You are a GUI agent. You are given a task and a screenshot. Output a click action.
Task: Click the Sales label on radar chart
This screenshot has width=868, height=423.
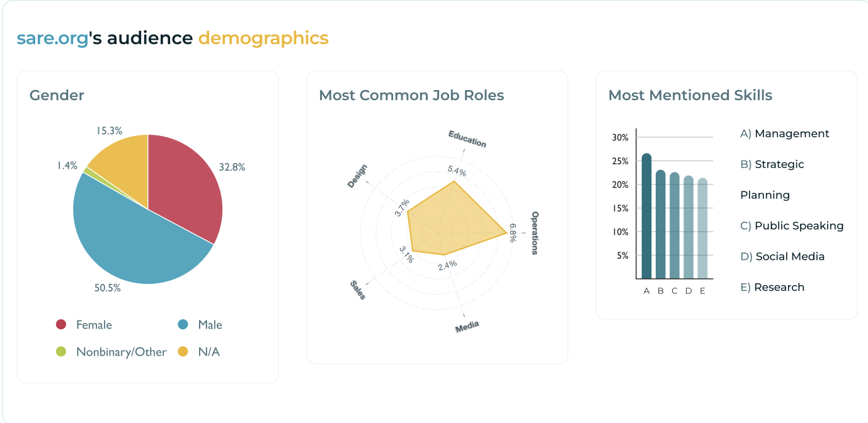[357, 290]
